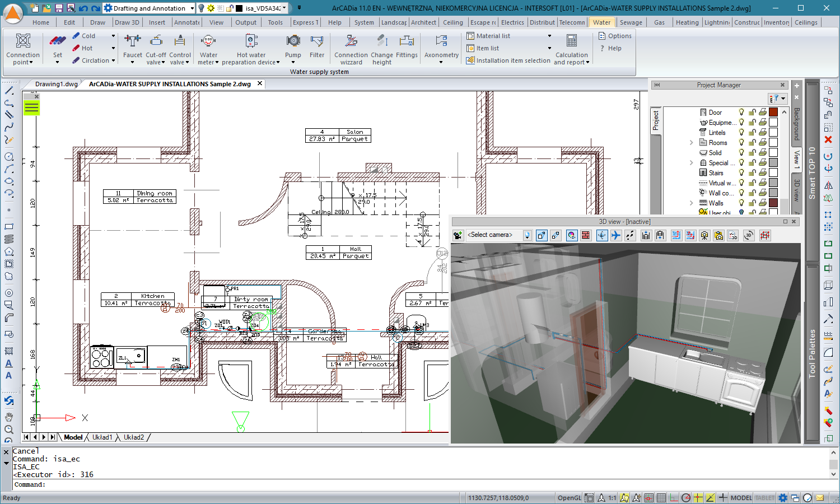The height and width of the screenshot is (504, 840).
Task: Toggle print icon for Stairs layer
Action: point(763,172)
